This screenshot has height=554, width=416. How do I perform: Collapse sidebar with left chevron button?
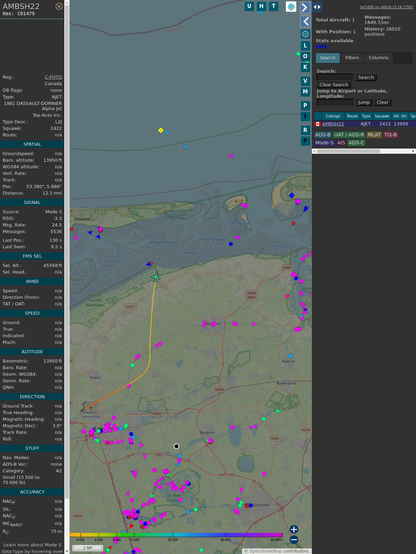coord(305,22)
